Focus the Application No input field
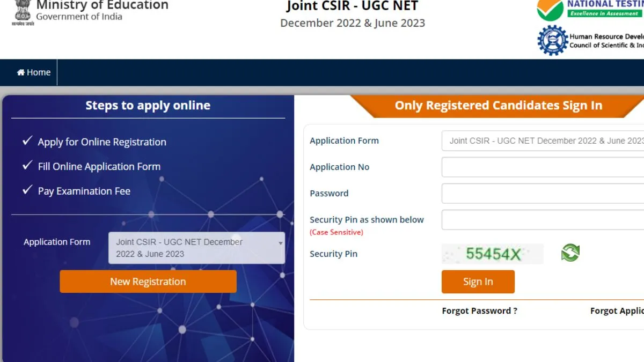This screenshot has width=644, height=362. point(543,167)
